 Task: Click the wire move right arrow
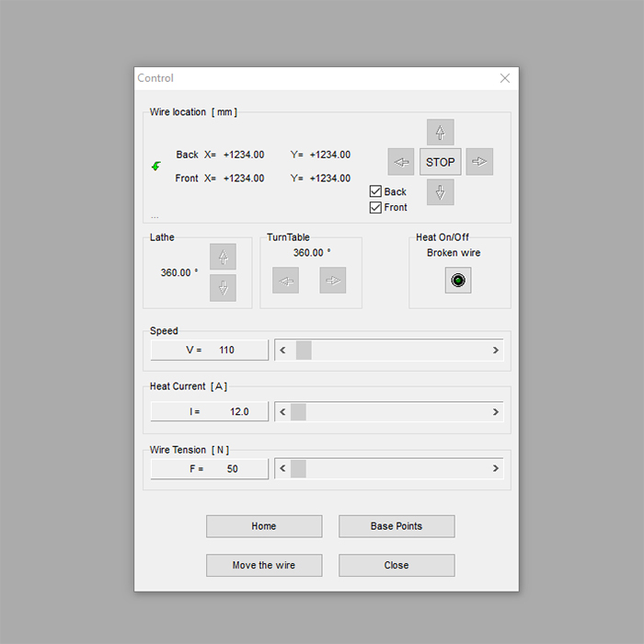tap(479, 162)
